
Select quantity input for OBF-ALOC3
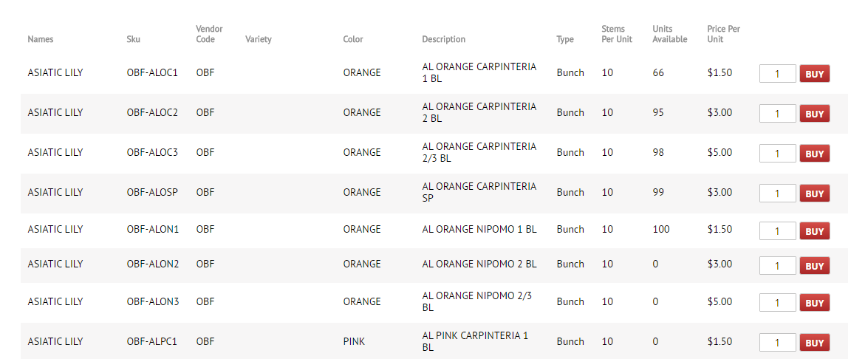777,154
